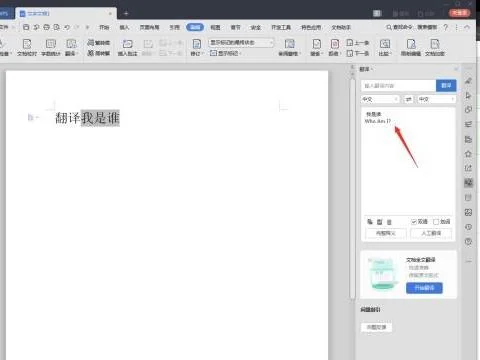Screen dimensions: 480x360
Task: Open the source language dropdown (中文)
Action: pos(380,99)
